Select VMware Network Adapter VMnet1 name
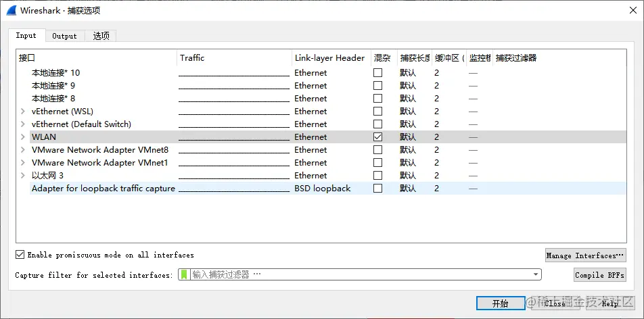The width and height of the screenshot is (644, 319). (x=100, y=163)
